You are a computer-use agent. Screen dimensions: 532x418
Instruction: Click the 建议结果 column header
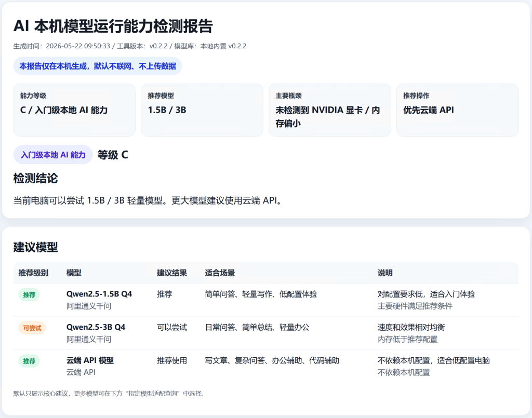pyautogui.click(x=171, y=273)
